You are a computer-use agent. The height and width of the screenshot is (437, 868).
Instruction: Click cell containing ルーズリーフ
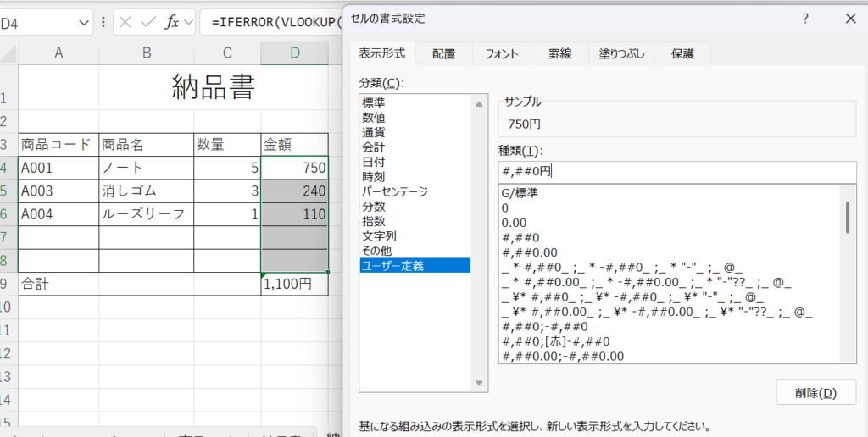tap(146, 214)
